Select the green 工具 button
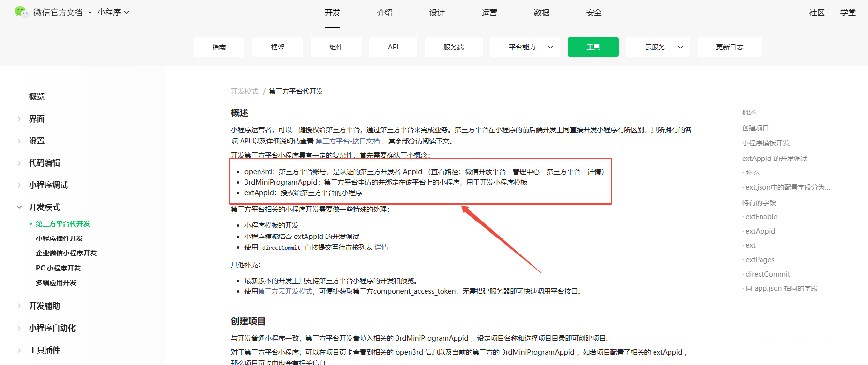 pos(593,47)
